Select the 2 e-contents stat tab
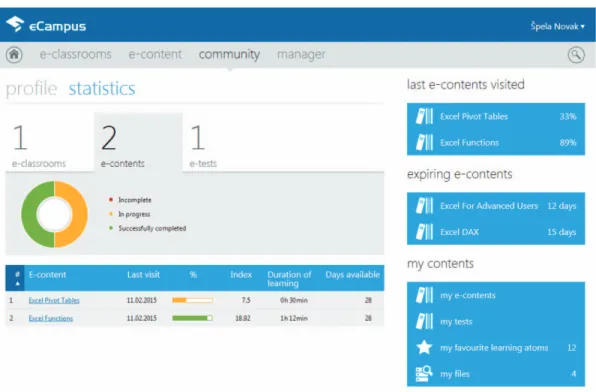Screen dimensions: 596x392 coord(138,142)
